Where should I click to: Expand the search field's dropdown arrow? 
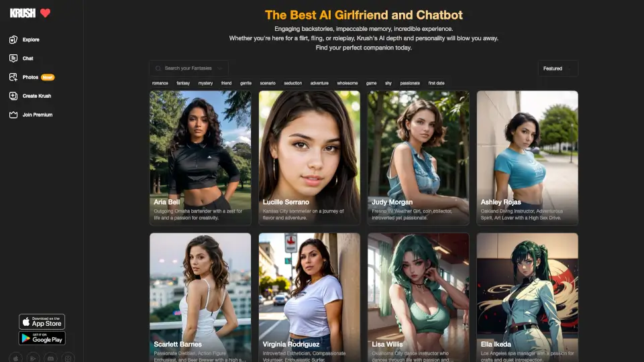coord(220,68)
